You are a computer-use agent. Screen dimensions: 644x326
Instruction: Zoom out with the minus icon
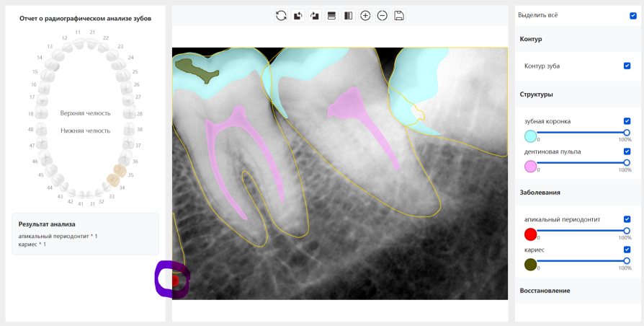coord(382,15)
